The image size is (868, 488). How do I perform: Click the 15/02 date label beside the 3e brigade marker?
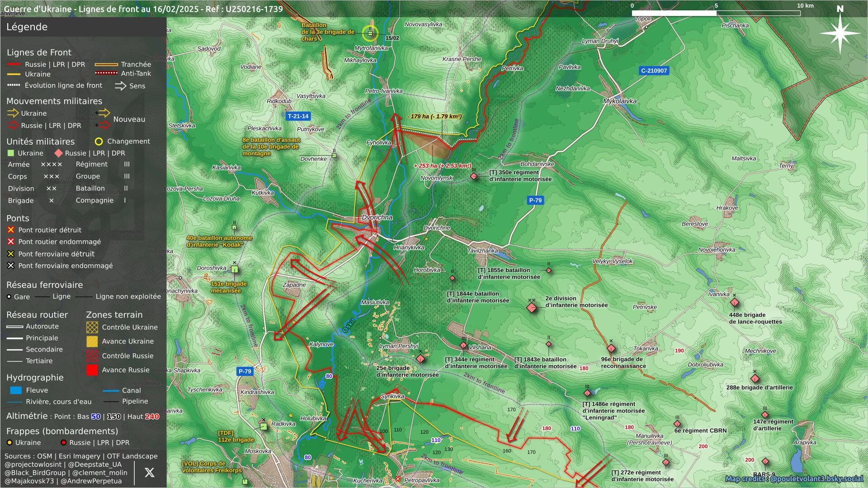point(392,38)
